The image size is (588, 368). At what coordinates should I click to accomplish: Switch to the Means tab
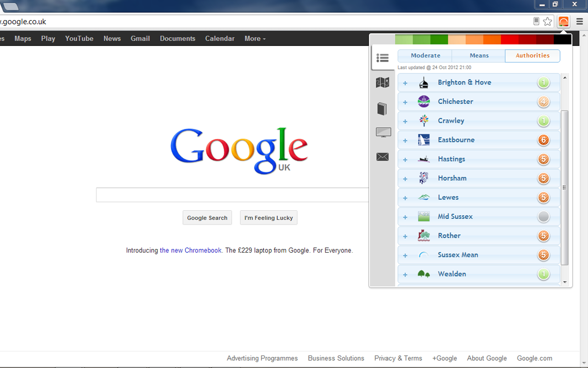[x=479, y=56]
